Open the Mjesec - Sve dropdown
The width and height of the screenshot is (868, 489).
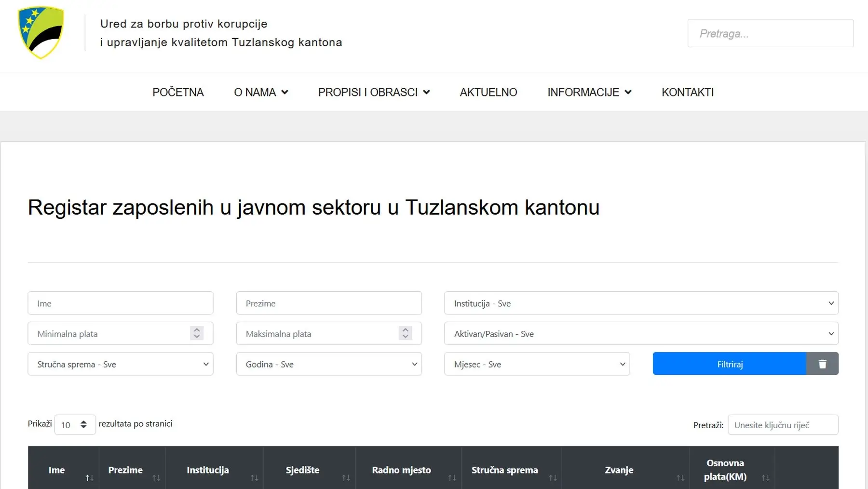point(536,364)
